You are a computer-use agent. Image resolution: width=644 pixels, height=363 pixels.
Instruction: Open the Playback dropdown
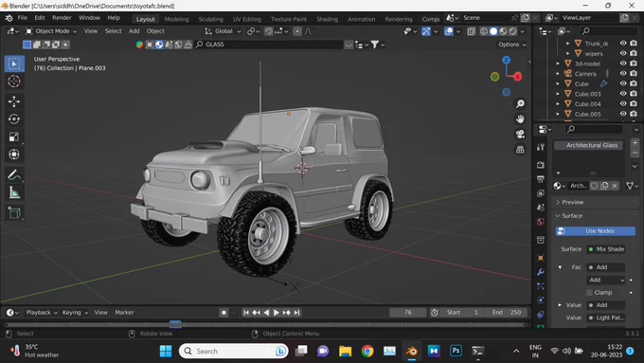pos(42,313)
